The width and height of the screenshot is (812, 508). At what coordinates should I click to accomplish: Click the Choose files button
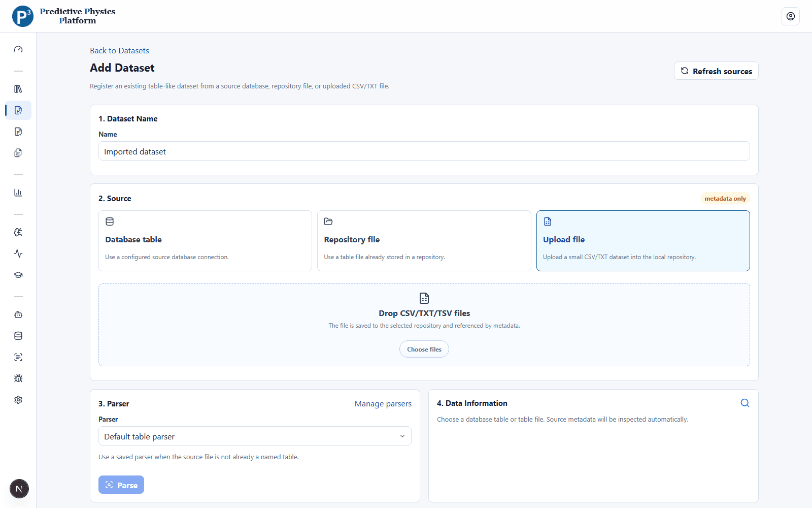(x=424, y=349)
